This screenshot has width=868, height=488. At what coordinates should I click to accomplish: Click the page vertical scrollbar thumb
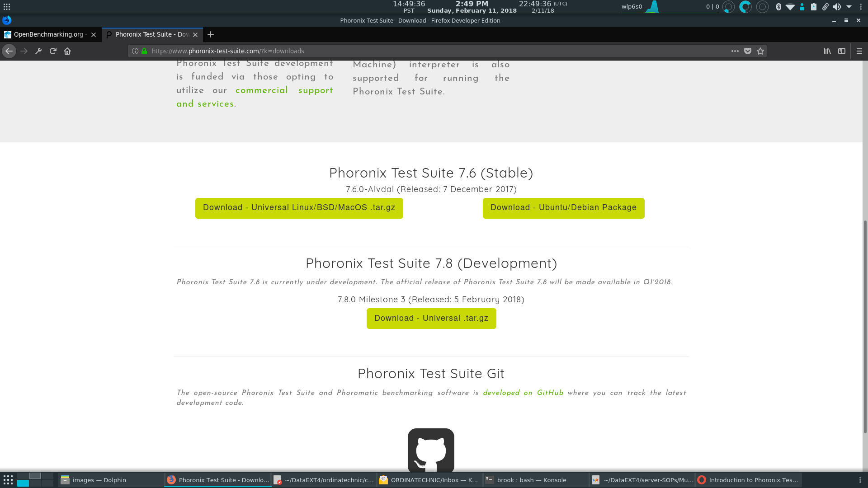(x=865, y=327)
